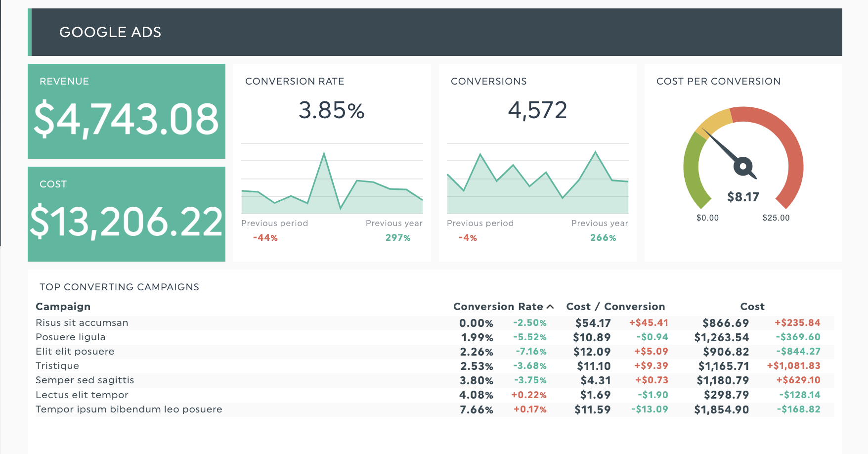Click the green segment of the gauge
The height and width of the screenshot is (454, 868).
[x=691, y=171]
